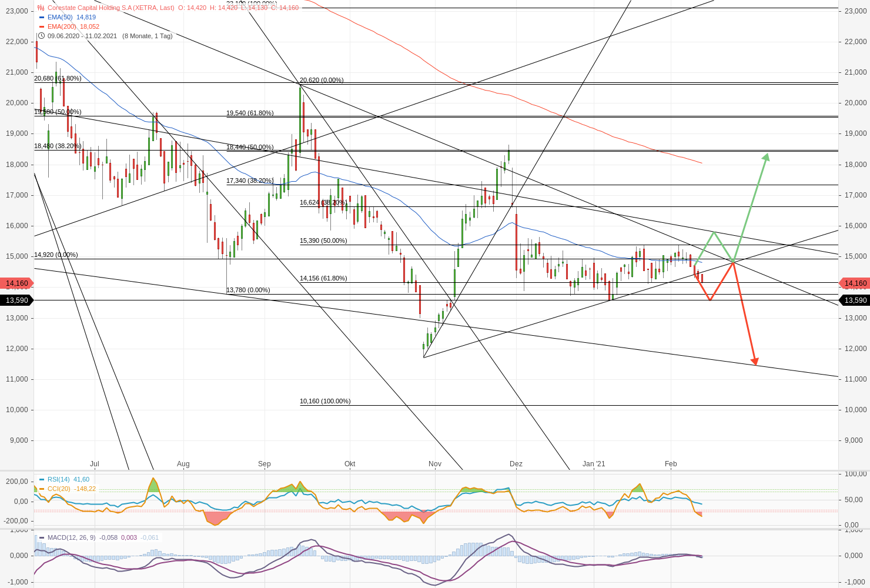
Task: Click the blue EMA(50) line marker icon
Action: click(41, 18)
